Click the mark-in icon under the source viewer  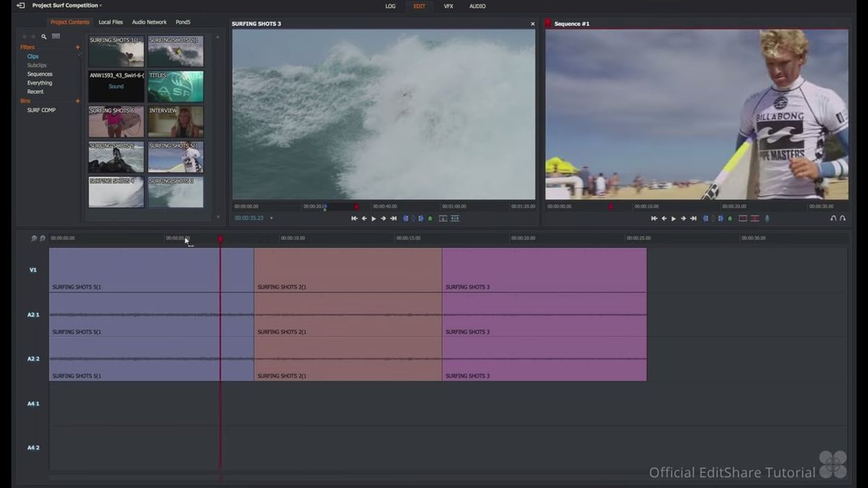point(406,218)
